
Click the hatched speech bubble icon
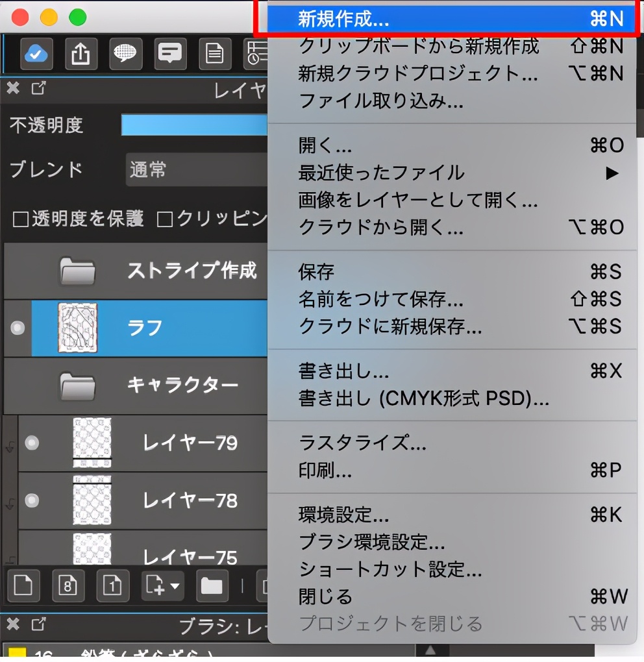coord(126,54)
